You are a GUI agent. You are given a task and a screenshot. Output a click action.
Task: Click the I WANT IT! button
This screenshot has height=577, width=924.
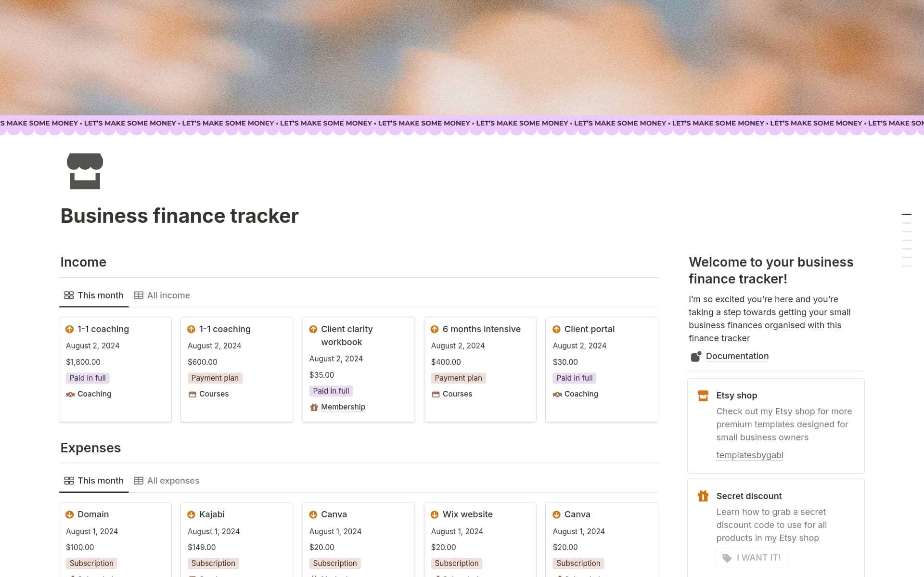[x=752, y=558]
